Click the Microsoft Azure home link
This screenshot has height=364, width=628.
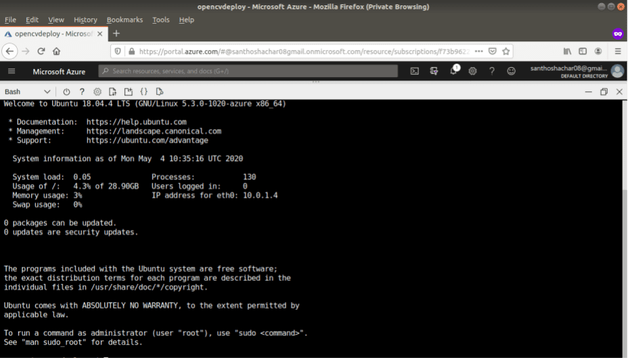click(x=59, y=72)
